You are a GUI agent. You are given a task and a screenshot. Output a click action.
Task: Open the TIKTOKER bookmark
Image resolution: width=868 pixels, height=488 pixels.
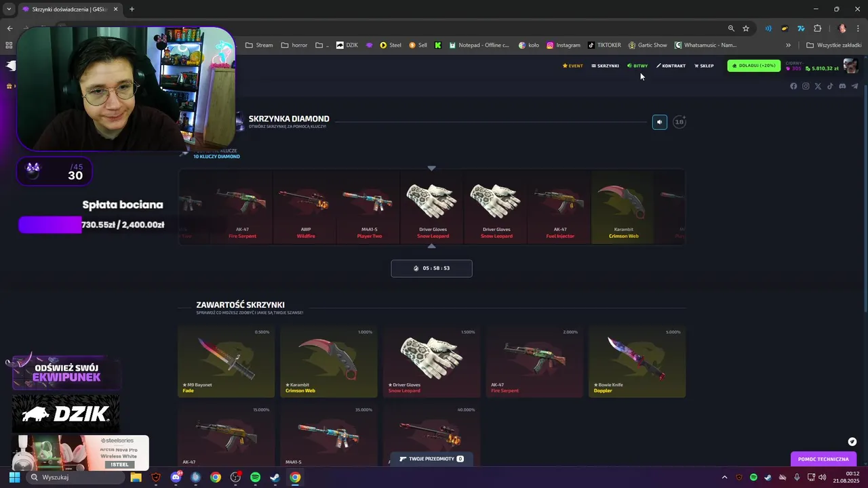pos(604,45)
